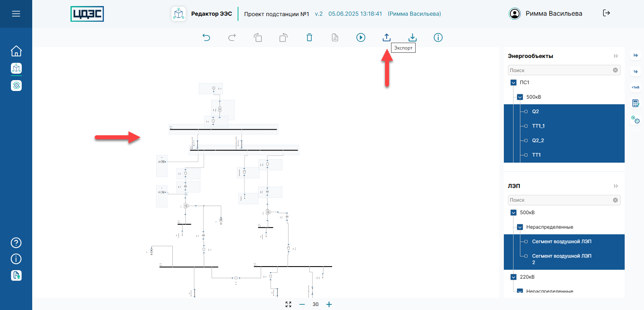Toggle the Нераспределенные checkbox under 500кВ

520,227
